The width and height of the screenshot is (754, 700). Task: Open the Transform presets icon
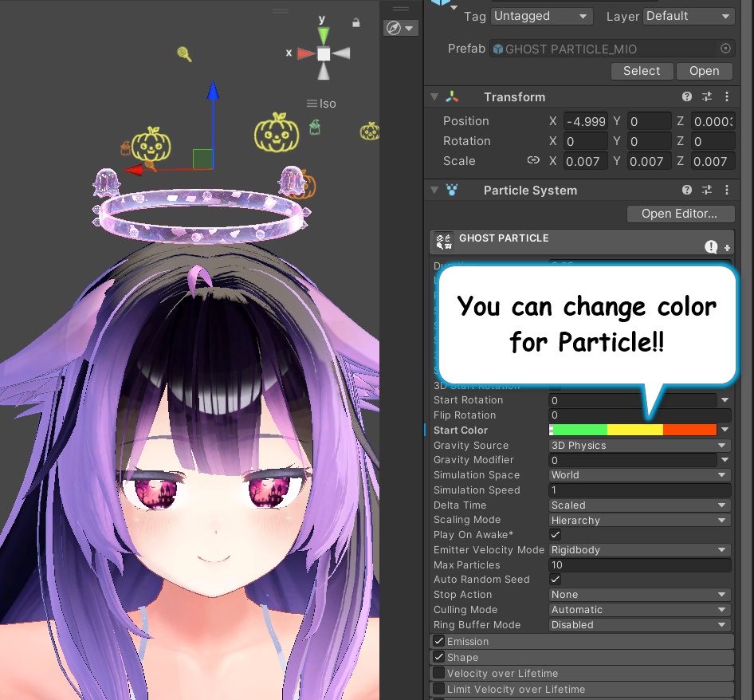707,96
